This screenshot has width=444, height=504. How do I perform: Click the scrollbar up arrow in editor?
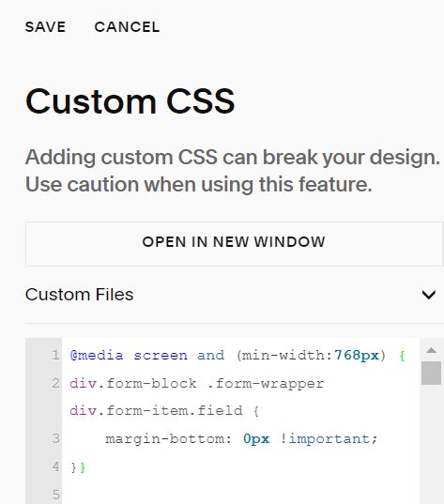coord(431,350)
